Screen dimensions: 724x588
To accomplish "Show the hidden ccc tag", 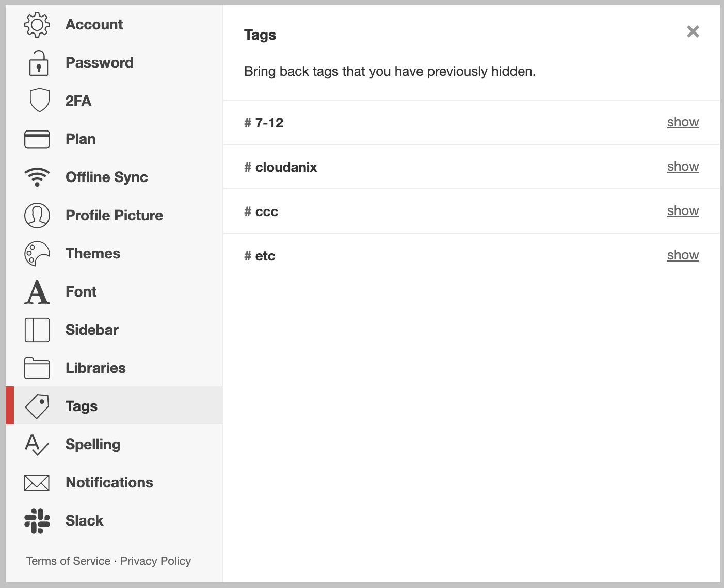I will 683,211.
